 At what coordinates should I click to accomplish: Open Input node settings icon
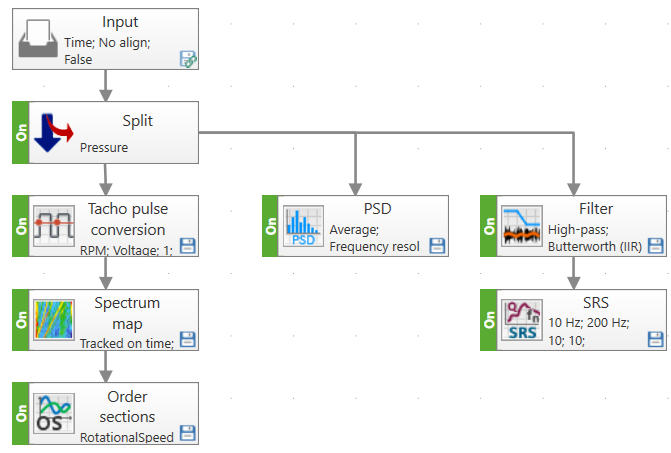[x=187, y=59]
